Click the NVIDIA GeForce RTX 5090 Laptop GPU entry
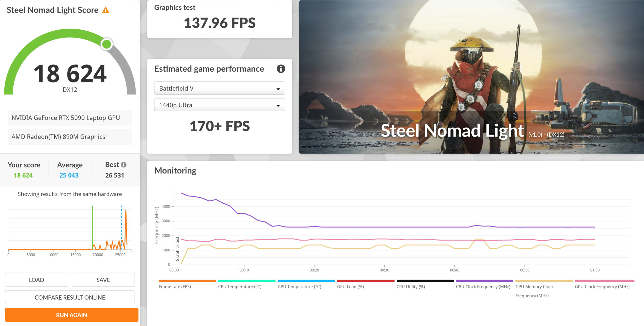Image resolution: width=644 pixels, height=326 pixels. [x=70, y=118]
